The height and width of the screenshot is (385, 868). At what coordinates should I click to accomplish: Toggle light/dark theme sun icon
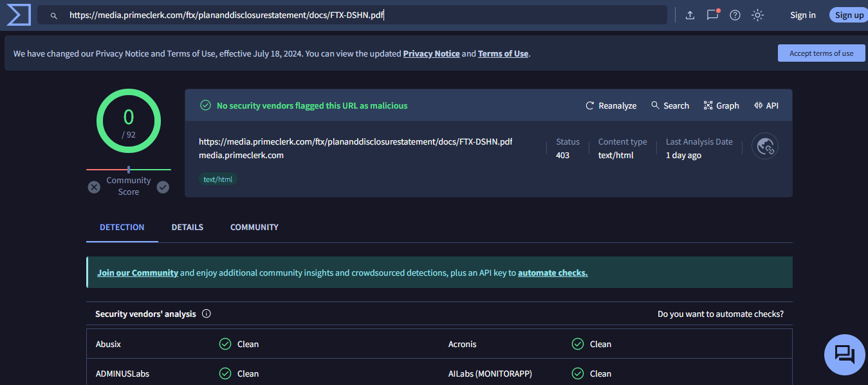point(757,15)
